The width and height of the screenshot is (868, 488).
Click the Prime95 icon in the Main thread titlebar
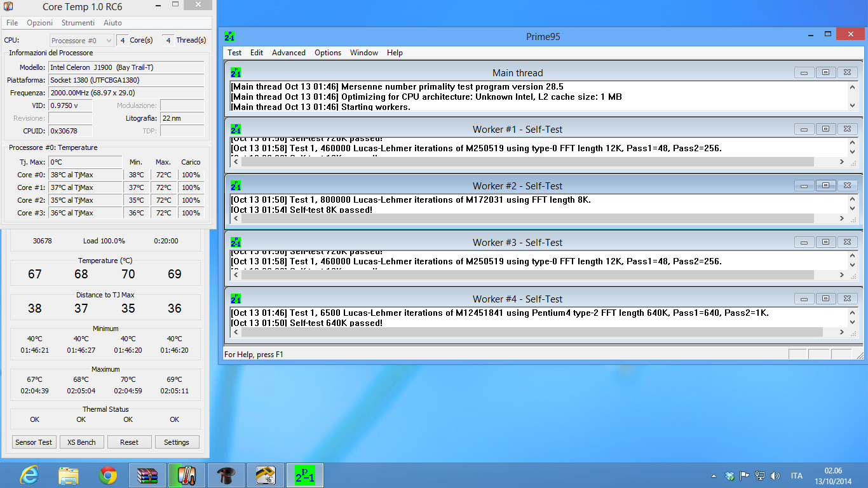tap(235, 72)
